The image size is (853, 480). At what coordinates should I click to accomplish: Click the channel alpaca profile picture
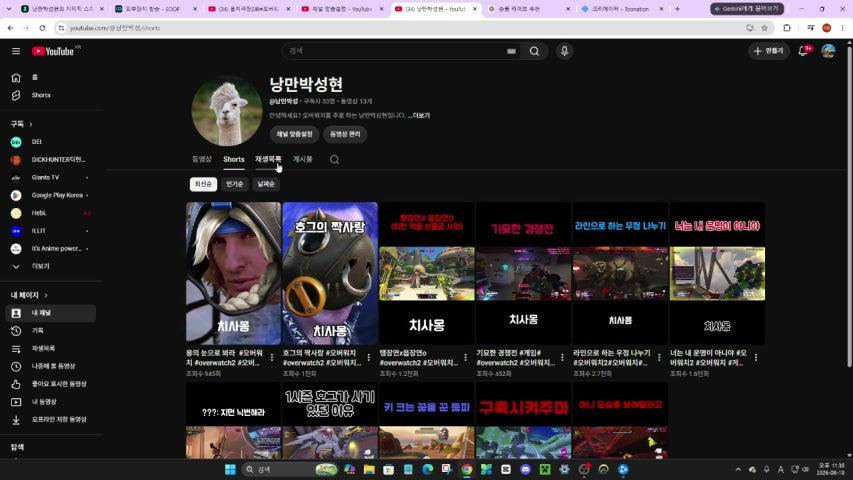pyautogui.click(x=227, y=111)
